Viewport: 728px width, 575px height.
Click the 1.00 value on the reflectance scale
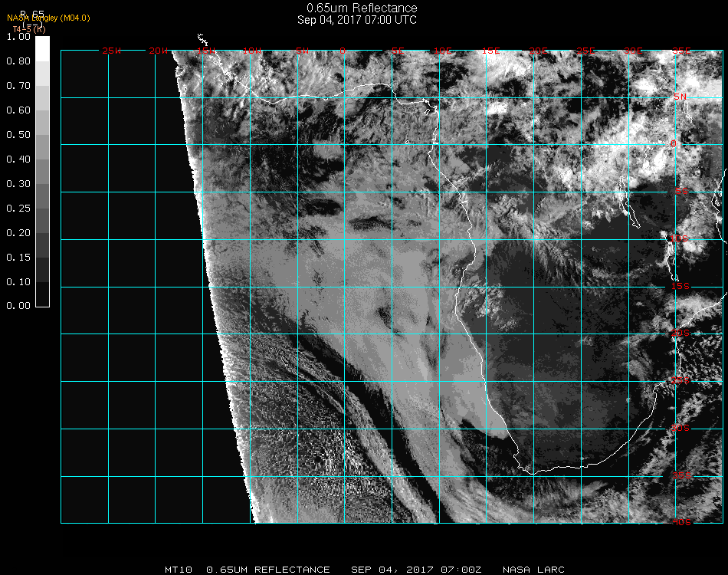18,36
